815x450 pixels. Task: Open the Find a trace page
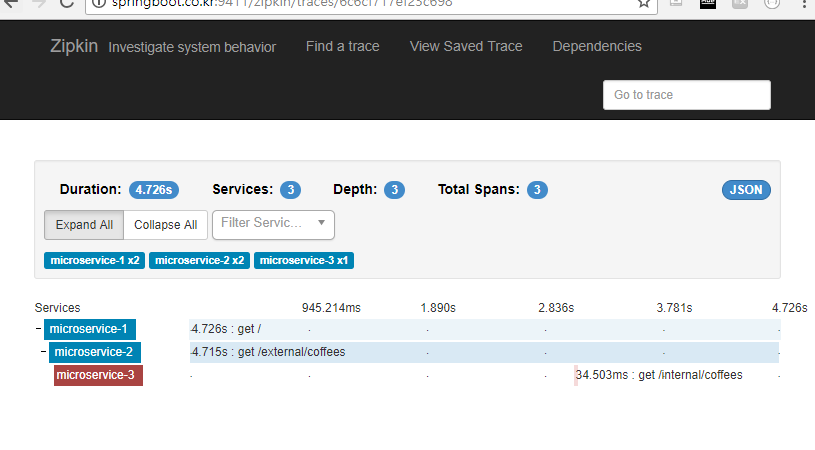point(343,46)
